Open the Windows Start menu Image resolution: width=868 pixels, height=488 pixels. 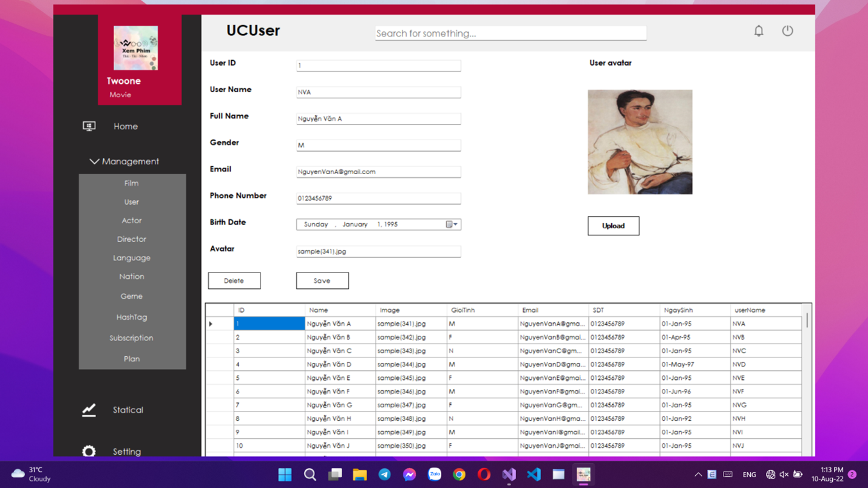[x=285, y=475]
